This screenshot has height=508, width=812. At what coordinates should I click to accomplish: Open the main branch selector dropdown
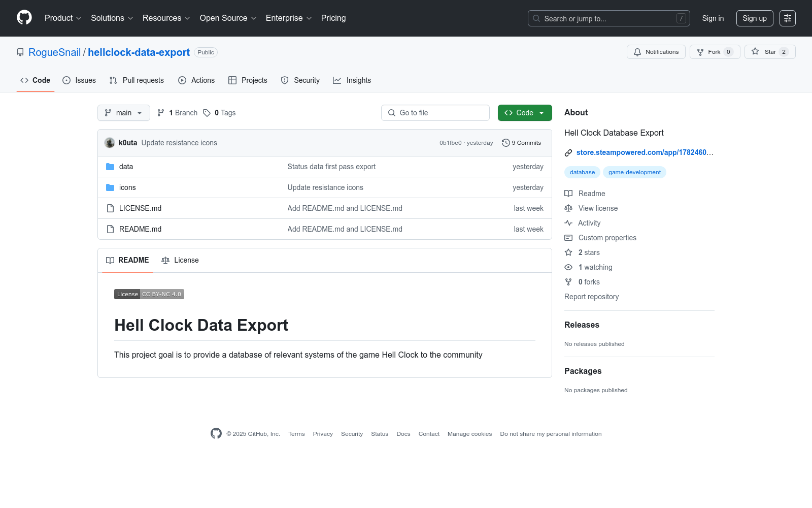coord(124,113)
